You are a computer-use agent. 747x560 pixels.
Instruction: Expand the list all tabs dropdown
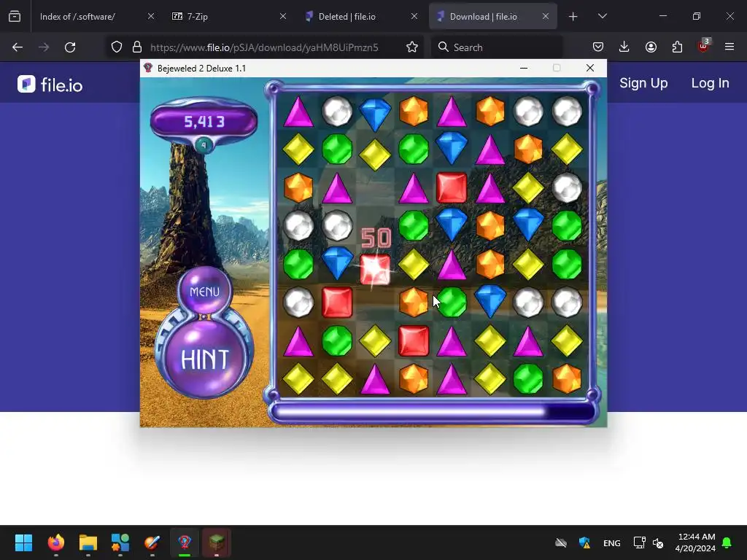602,16
